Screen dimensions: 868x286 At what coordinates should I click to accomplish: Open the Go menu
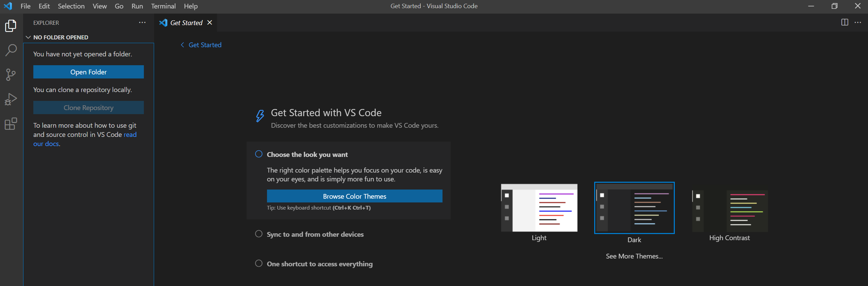pyautogui.click(x=119, y=6)
